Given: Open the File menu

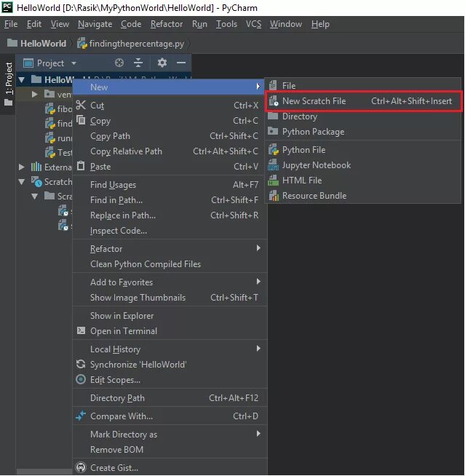Looking at the screenshot, I should tap(11, 24).
